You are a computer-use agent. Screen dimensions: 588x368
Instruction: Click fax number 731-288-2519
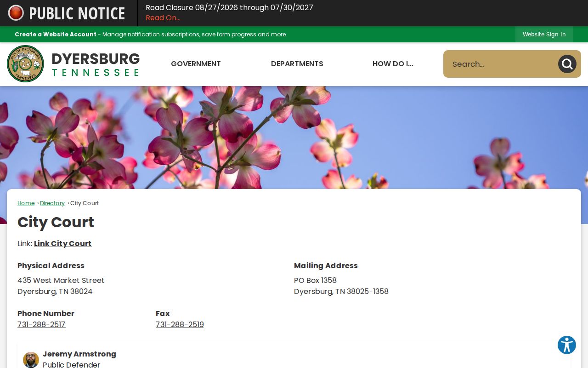tap(180, 325)
